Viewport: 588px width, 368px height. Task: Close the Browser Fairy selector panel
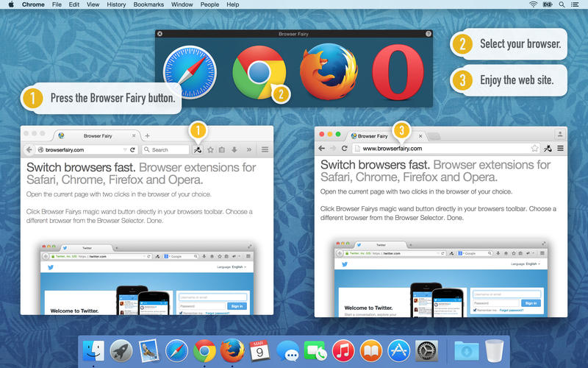point(159,34)
